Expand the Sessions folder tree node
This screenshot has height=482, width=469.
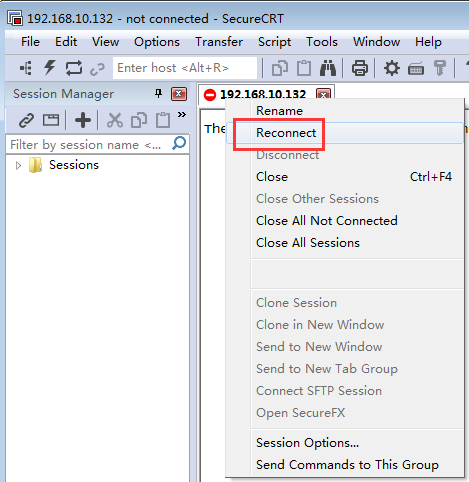point(18,165)
